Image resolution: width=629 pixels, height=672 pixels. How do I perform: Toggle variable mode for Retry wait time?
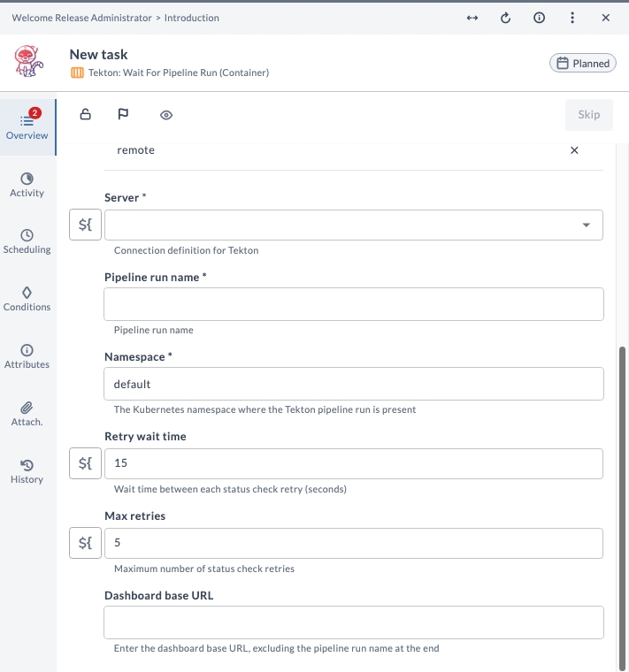pyautogui.click(x=85, y=463)
